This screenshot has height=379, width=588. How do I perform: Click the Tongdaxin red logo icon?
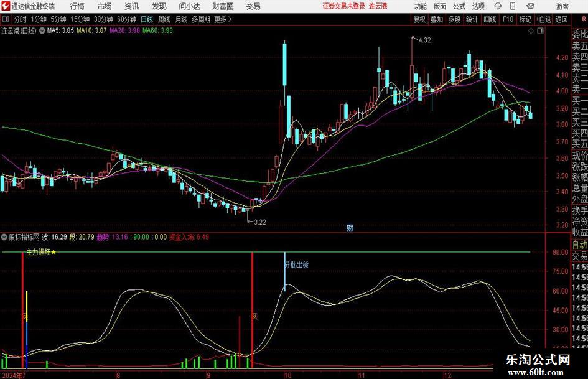pyautogui.click(x=6, y=6)
